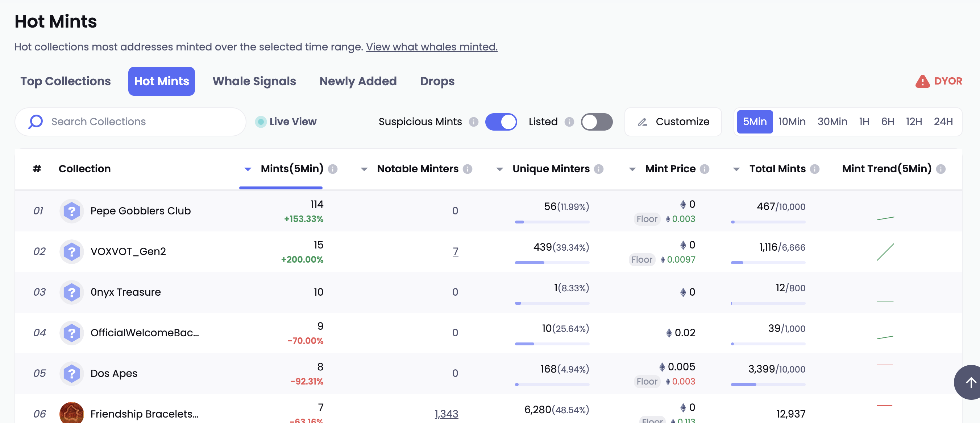Switch to the Whale Signals tab
Image resolution: width=980 pixels, height=423 pixels.
254,81
